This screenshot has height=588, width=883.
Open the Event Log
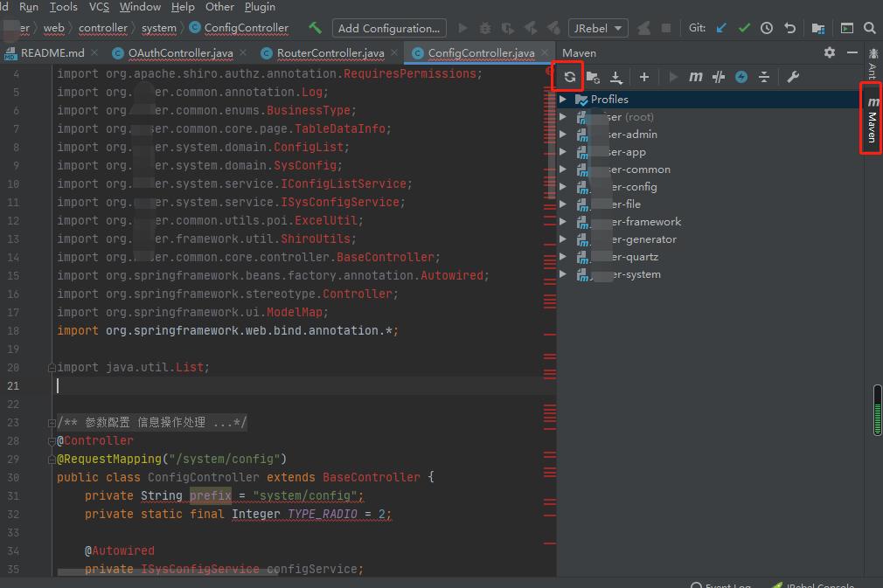click(x=724, y=584)
